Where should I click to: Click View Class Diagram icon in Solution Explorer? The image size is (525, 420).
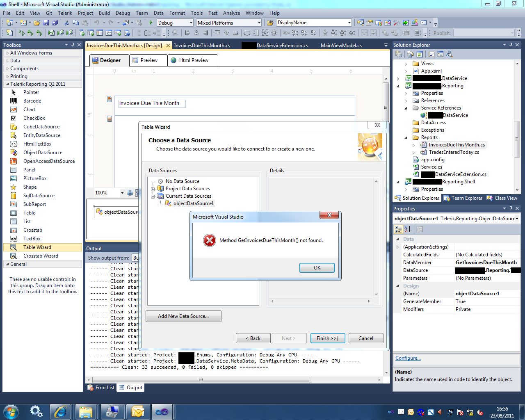coord(450,54)
